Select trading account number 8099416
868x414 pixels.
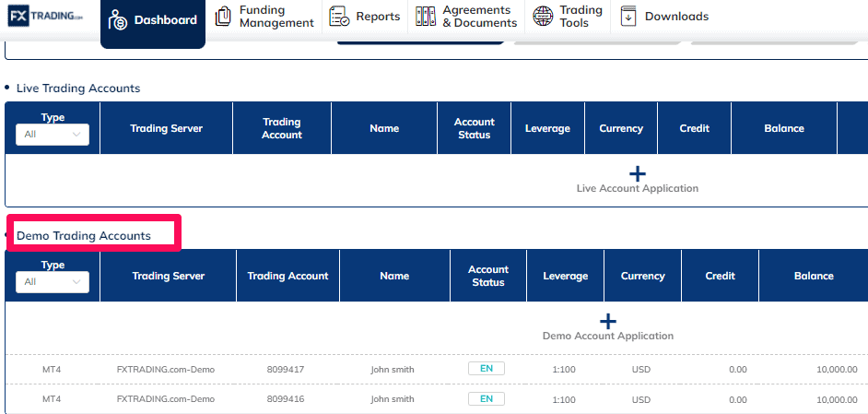[285, 399]
